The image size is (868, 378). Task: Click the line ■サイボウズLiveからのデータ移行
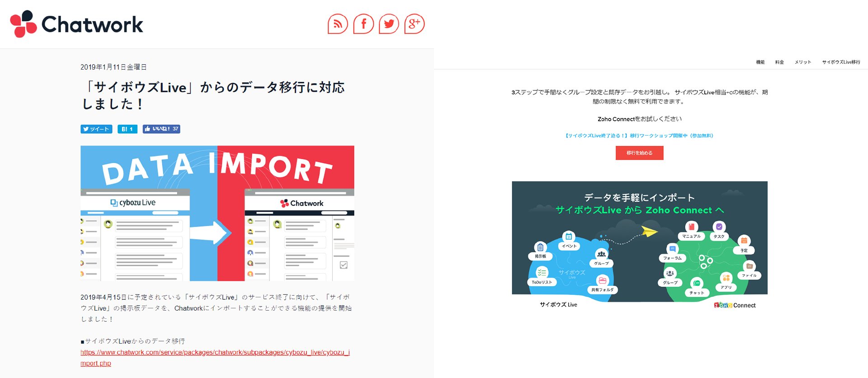132,341
